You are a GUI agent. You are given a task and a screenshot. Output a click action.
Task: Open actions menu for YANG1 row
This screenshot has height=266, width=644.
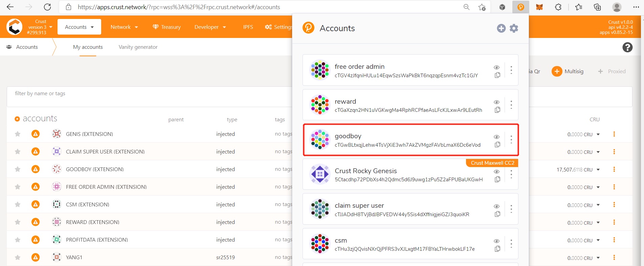click(614, 258)
